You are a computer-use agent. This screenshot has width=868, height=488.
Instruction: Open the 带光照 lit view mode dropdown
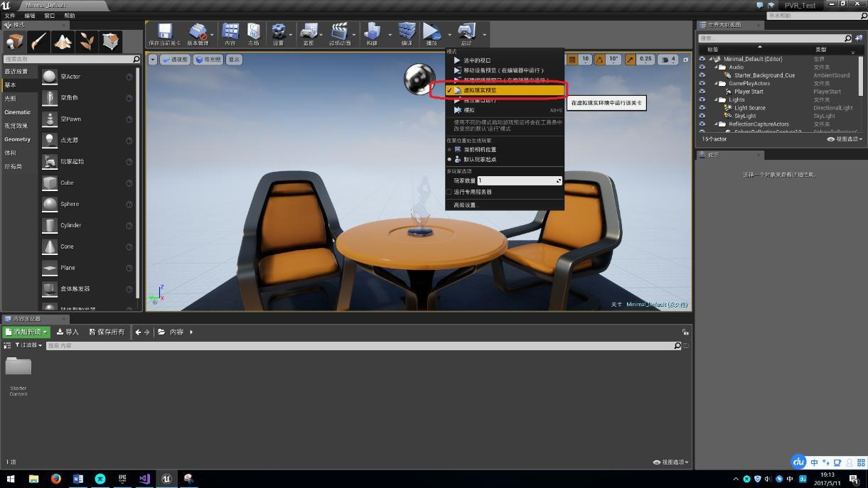(x=208, y=60)
